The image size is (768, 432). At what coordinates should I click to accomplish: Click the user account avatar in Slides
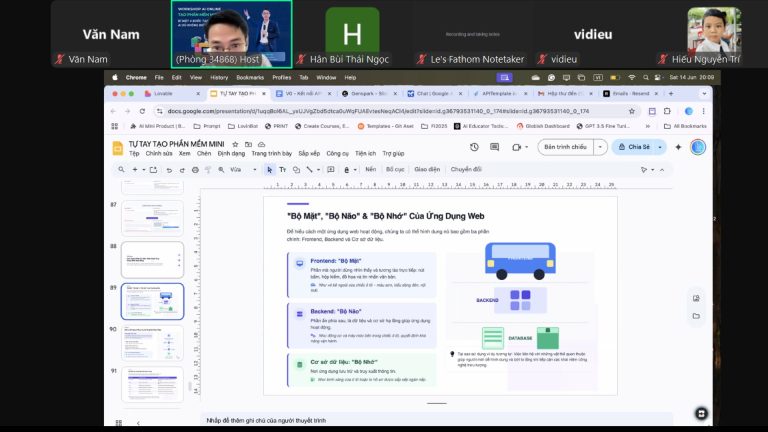click(x=698, y=147)
